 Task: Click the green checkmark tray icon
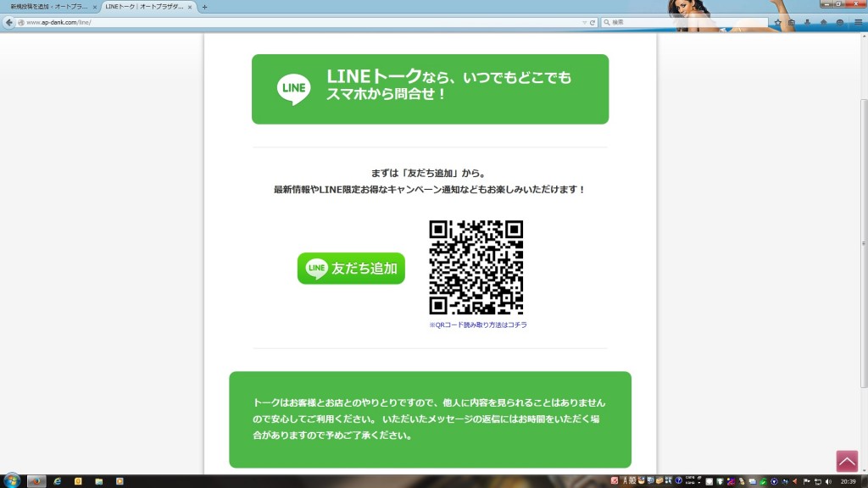click(764, 481)
